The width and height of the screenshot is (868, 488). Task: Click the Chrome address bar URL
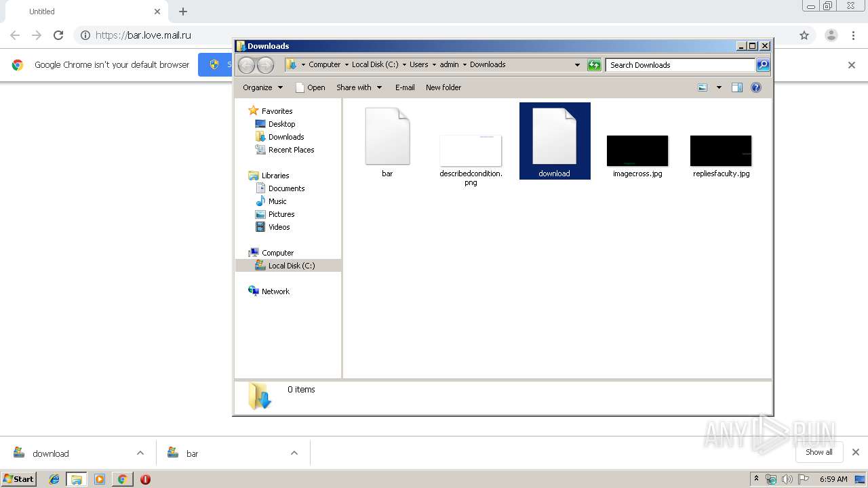tap(143, 35)
